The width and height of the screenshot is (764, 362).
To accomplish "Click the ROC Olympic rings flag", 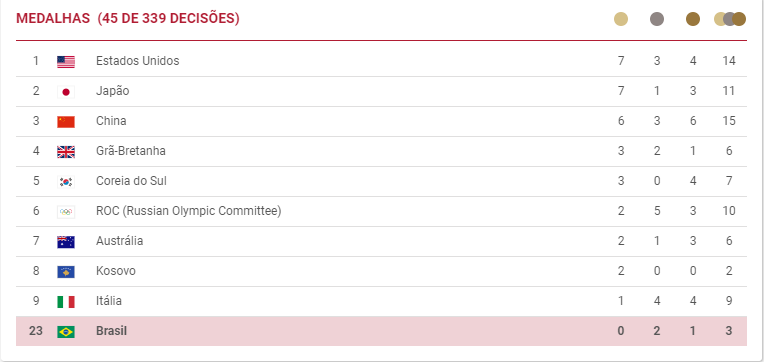I will 66,211.
